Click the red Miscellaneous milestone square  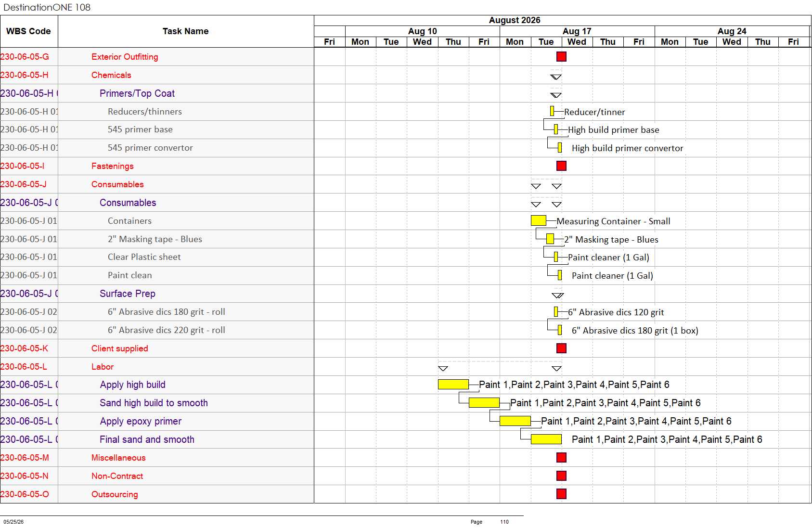pos(561,457)
